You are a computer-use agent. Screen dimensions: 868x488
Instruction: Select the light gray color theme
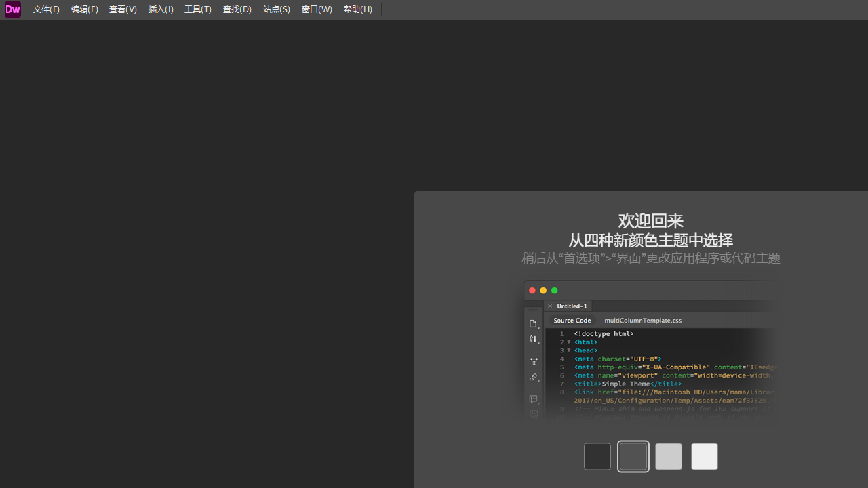click(669, 456)
